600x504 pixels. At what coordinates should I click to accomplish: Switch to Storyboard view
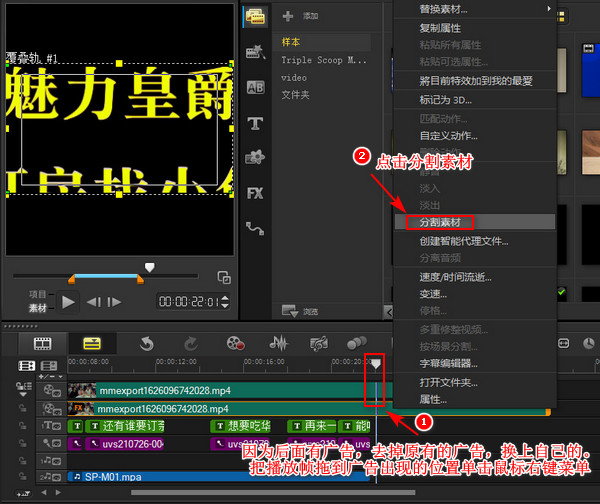click(43, 343)
